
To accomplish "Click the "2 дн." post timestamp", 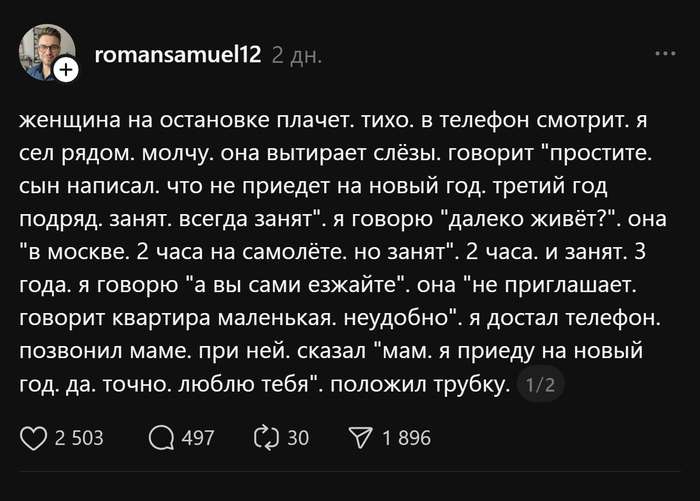I will click(x=297, y=55).
